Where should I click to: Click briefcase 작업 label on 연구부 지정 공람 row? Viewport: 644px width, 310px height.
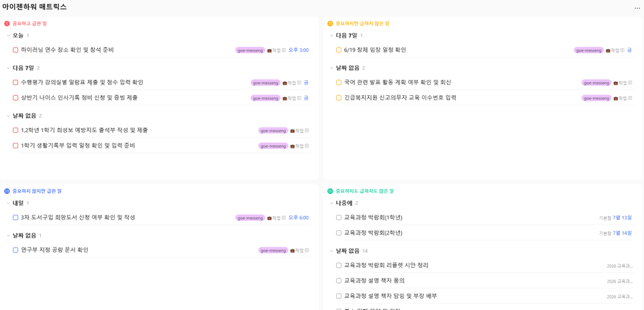(x=297, y=250)
